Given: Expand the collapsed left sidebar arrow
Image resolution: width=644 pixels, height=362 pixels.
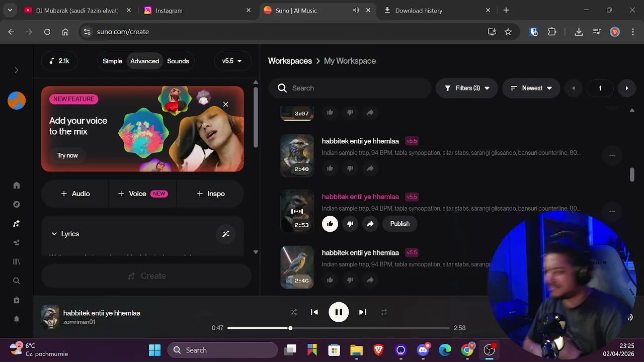Looking at the screenshot, I should 16,70.
